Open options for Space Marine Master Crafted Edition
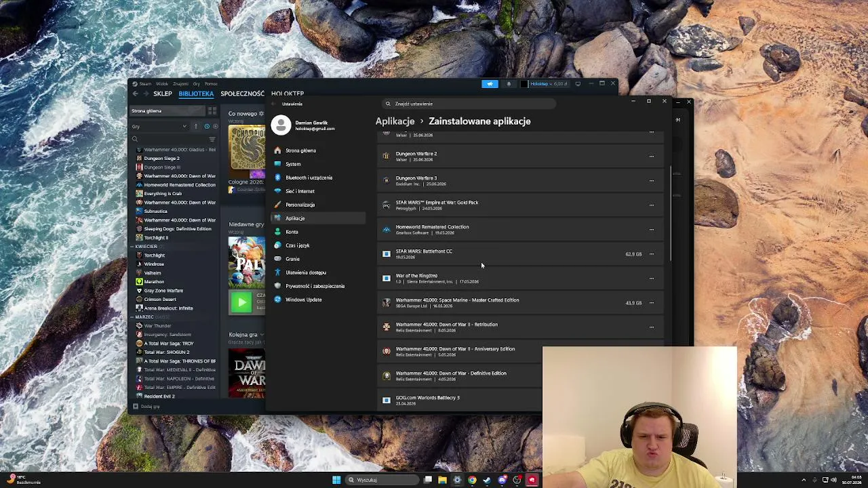The height and width of the screenshot is (488, 868). click(652, 303)
